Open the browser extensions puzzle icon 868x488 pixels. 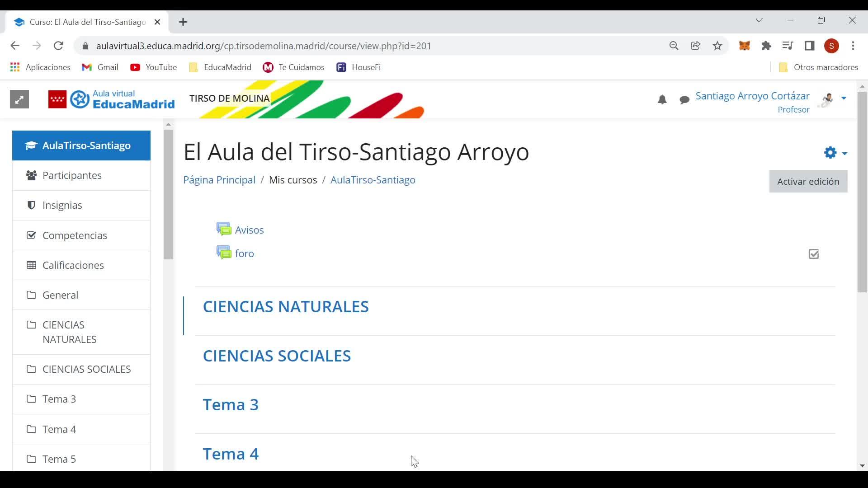(766, 46)
